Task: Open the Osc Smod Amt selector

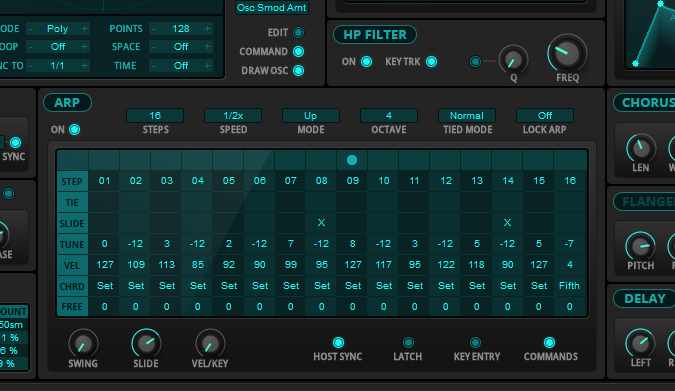Action: pos(272,7)
